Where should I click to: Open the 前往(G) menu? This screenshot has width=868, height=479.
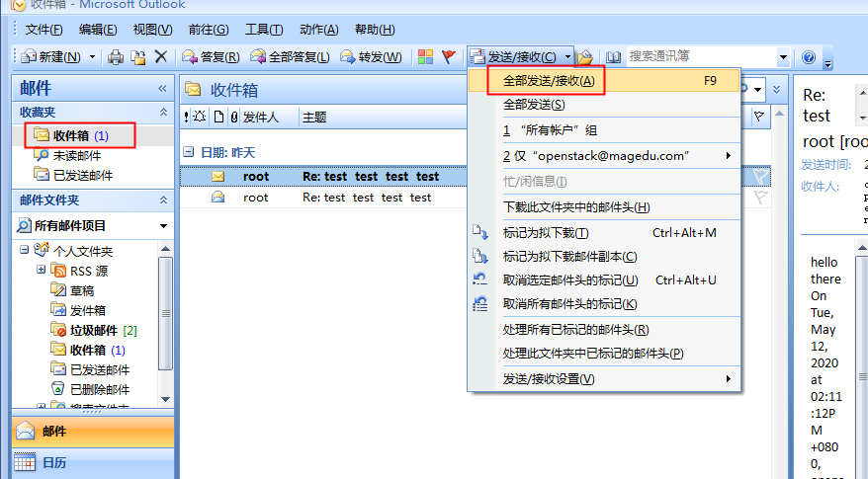(209, 30)
